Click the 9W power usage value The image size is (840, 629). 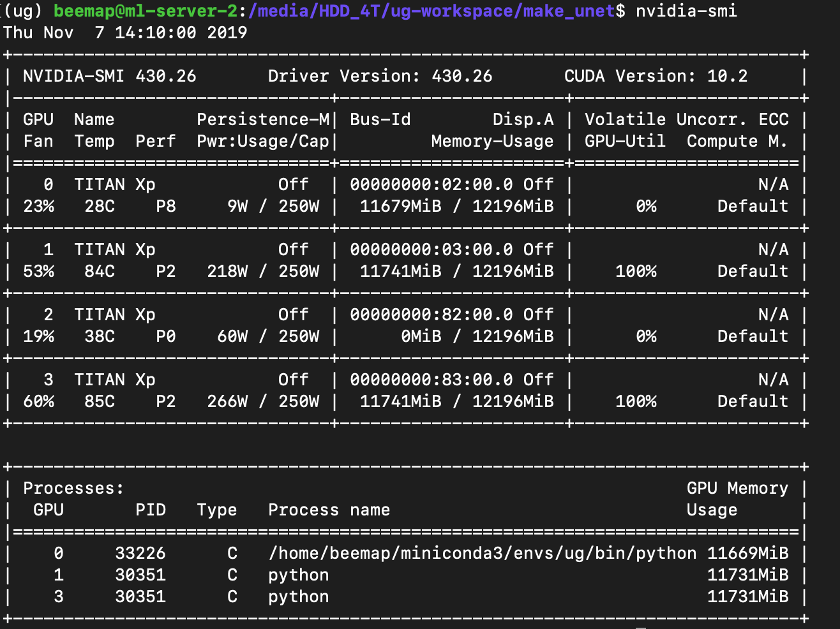pos(237,206)
